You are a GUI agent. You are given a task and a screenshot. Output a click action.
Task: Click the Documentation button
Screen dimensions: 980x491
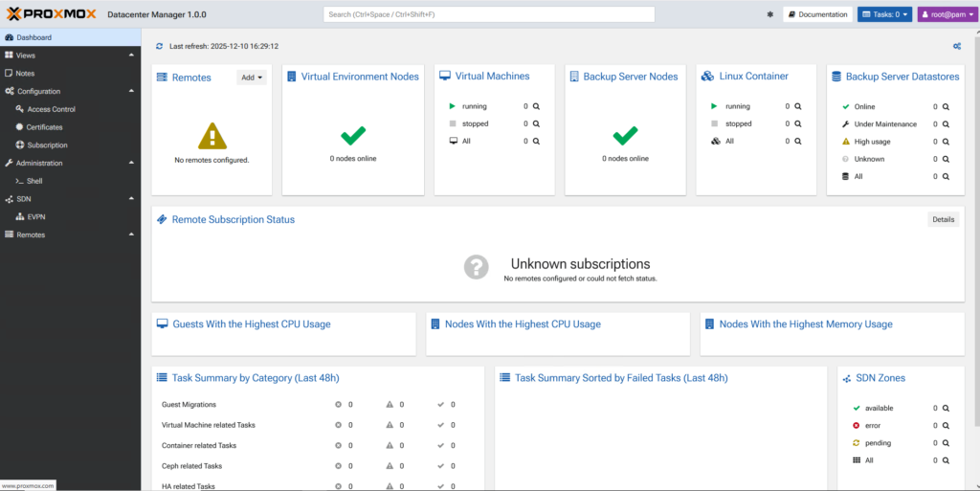(x=817, y=14)
